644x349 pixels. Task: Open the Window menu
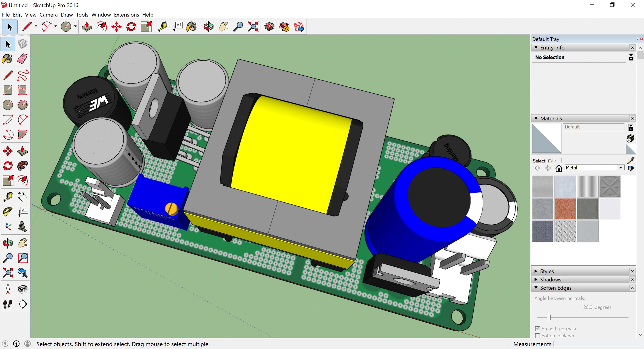(x=101, y=15)
